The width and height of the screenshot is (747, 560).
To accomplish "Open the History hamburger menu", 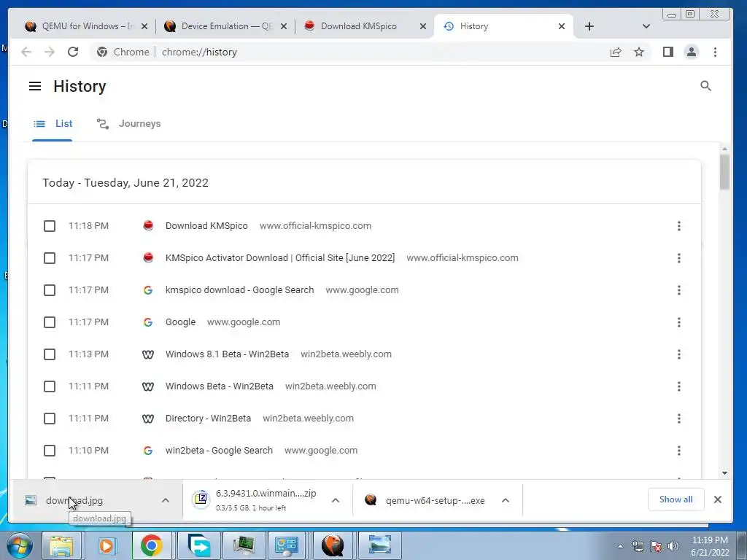I will click(35, 86).
